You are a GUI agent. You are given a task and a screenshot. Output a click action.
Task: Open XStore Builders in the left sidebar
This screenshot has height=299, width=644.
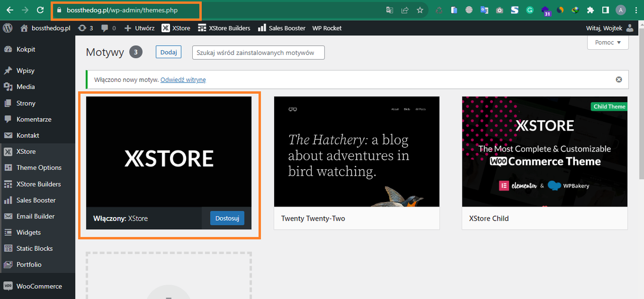point(37,184)
